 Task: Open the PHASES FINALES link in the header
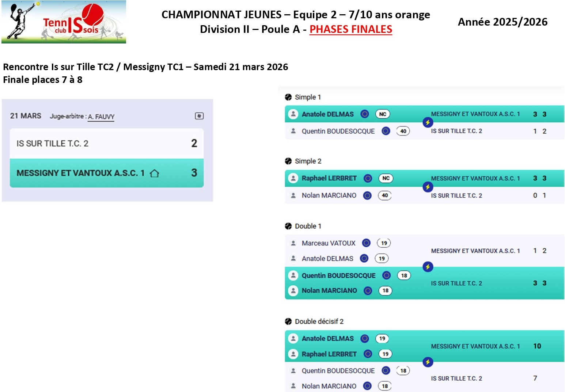click(350, 29)
